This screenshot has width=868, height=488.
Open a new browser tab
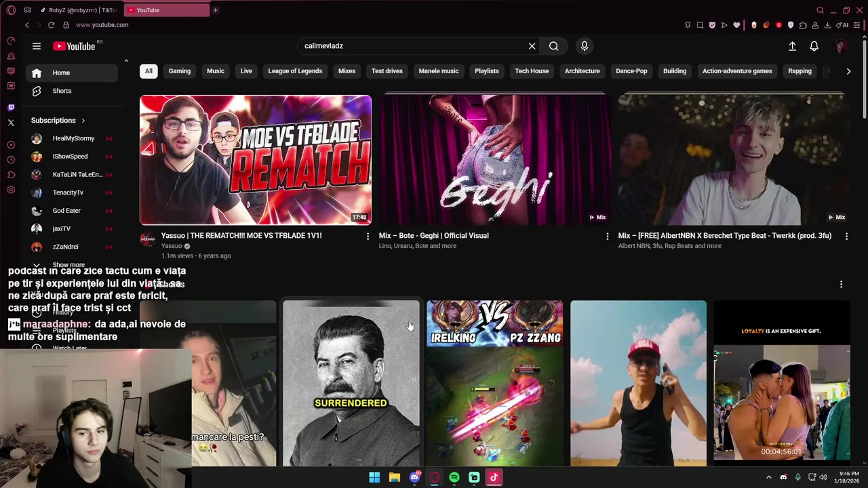coord(215,10)
